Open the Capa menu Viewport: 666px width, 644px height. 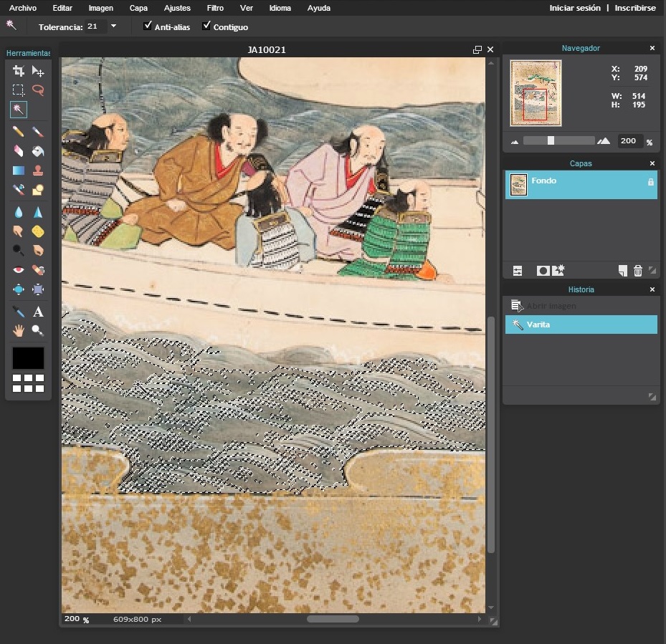[x=138, y=8]
